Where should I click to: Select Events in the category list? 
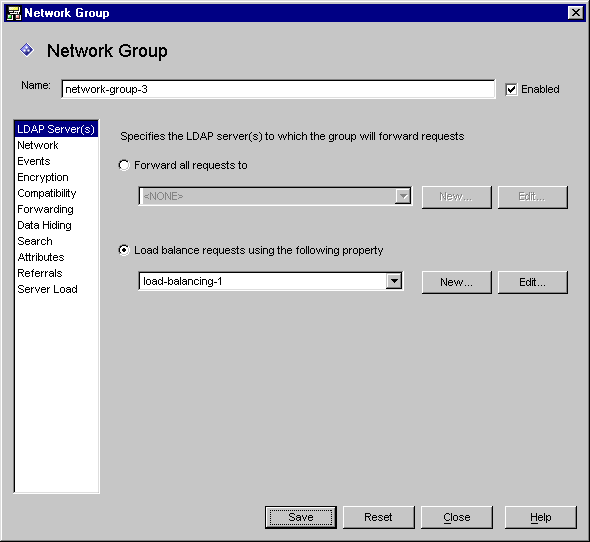56,161
